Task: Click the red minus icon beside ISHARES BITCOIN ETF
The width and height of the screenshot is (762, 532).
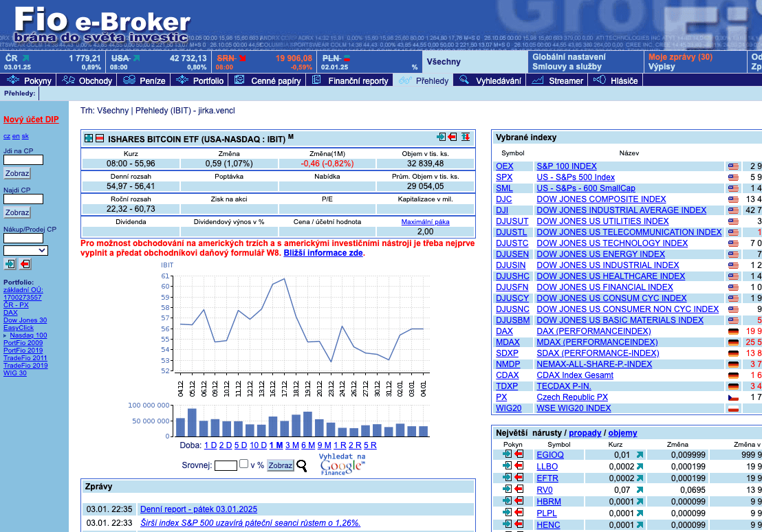Action: (x=99, y=139)
